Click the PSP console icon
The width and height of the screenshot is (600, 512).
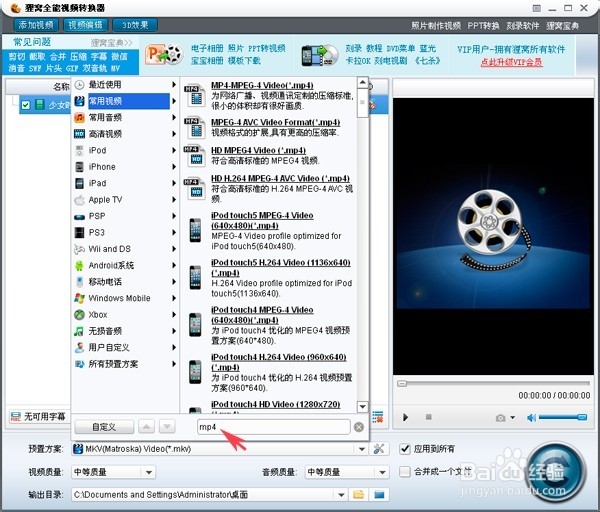pyautogui.click(x=79, y=217)
